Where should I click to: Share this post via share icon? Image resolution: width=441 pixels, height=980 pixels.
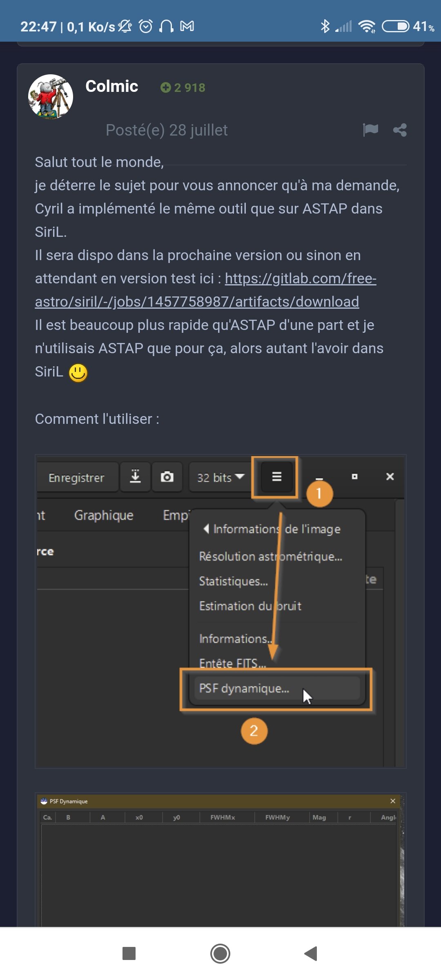400,130
